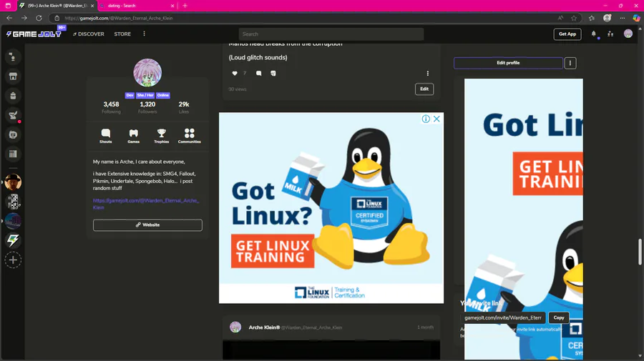Open the Copilot icon in the browser
Image resolution: width=644 pixels, height=361 pixels.
(x=636, y=18)
